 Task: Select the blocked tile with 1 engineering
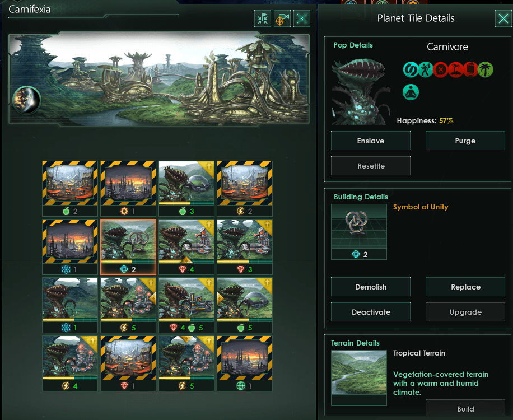pyautogui.click(x=128, y=188)
